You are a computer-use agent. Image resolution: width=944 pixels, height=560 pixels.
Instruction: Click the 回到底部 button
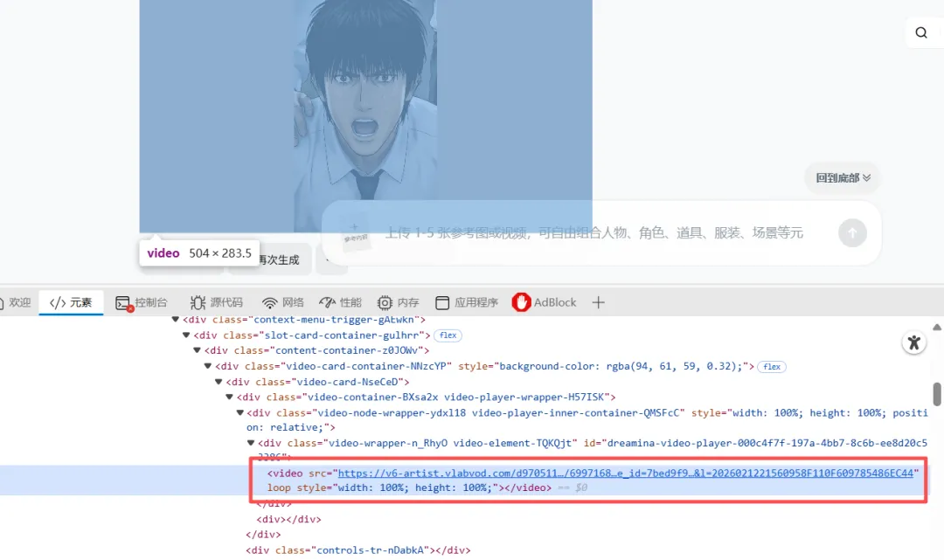point(843,178)
